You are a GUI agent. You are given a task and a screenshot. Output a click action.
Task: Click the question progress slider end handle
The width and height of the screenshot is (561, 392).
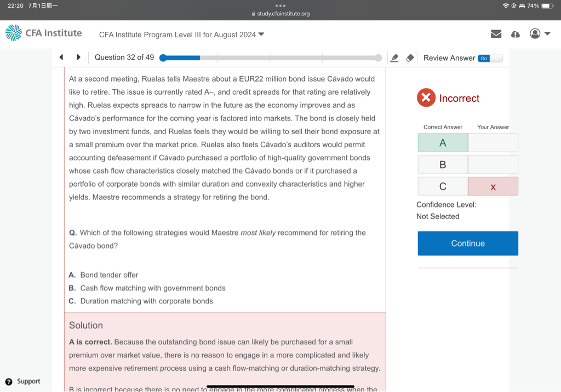(x=378, y=58)
